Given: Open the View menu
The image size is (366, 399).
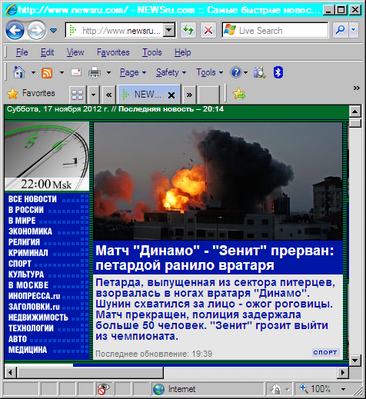Looking at the screenshot, I should coord(75,52).
